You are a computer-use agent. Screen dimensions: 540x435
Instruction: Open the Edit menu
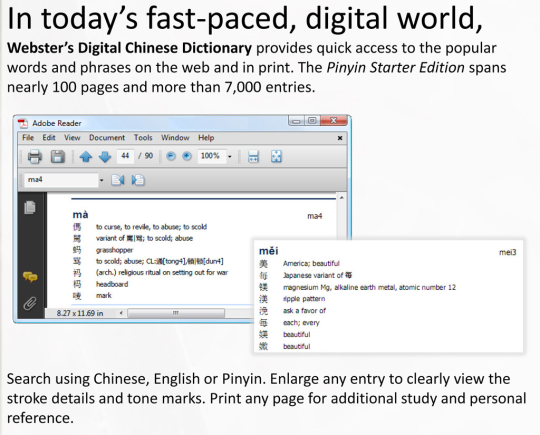click(x=49, y=138)
